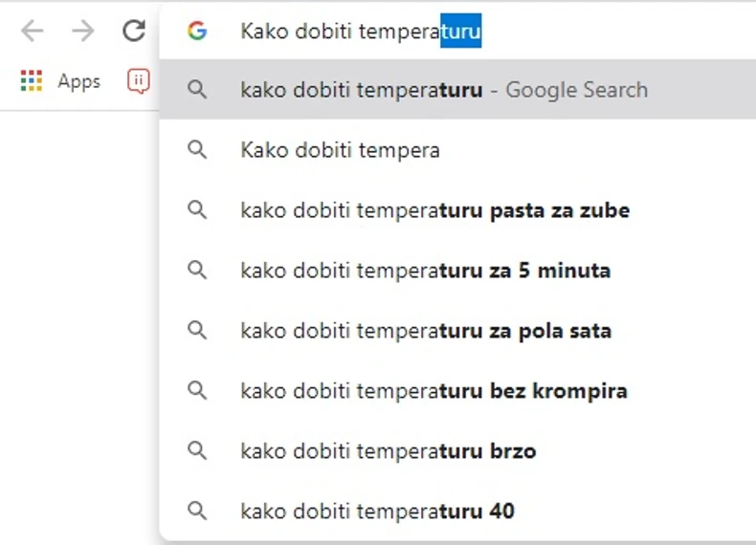The image size is (756, 545).
Task: Click the browser Forward arrow
Action: click(x=83, y=32)
